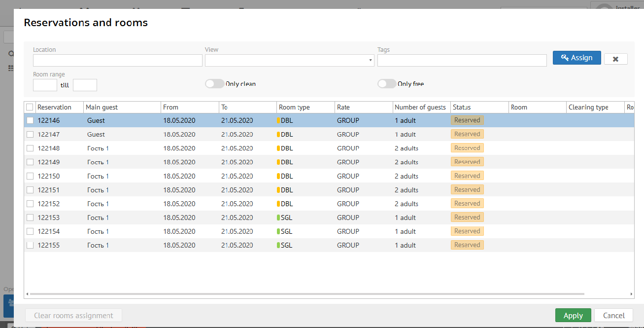Click the Assign button with key icon
This screenshot has width=644, height=328.
coord(576,58)
